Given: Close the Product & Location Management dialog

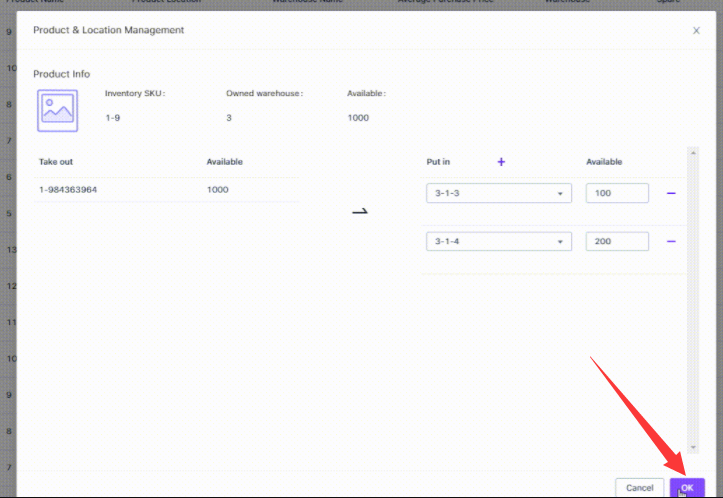Looking at the screenshot, I should click(696, 30).
